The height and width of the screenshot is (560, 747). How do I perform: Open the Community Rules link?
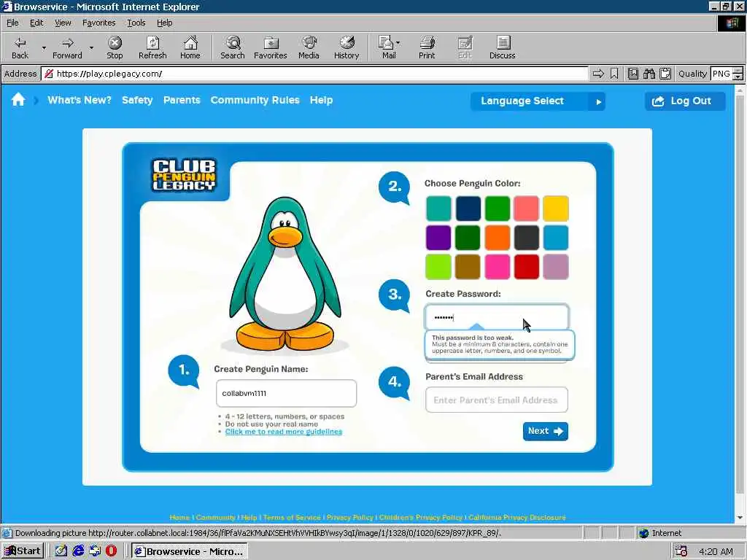255,100
